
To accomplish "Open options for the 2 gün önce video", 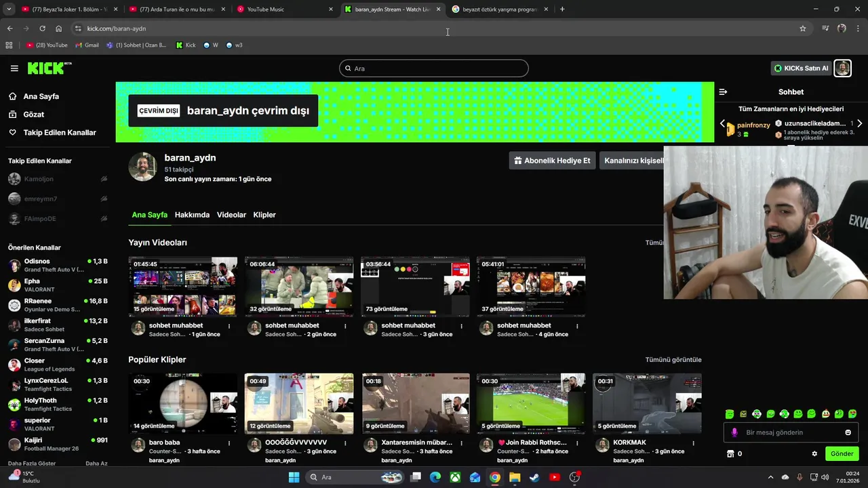I will pos(345,326).
